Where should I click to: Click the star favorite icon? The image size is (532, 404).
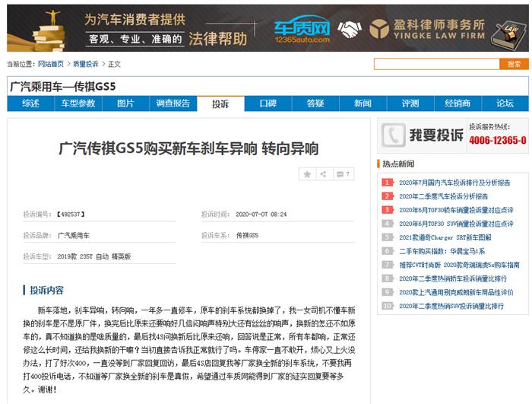[307, 174]
